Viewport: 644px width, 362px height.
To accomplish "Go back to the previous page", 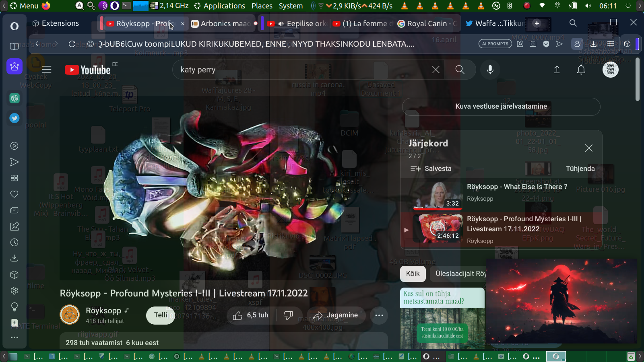I will tap(37, 44).
